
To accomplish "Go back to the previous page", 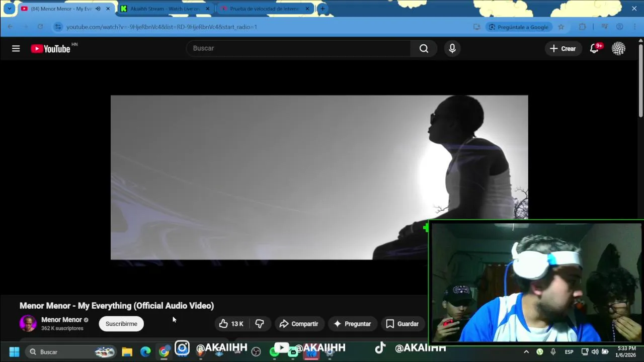I will click(10, 27).
